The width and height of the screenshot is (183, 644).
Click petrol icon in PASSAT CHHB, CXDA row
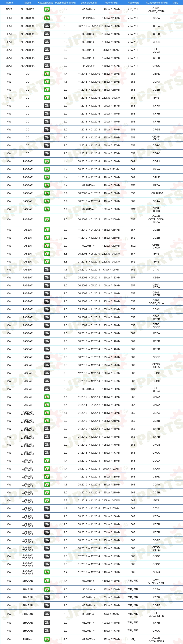(47, 245)
